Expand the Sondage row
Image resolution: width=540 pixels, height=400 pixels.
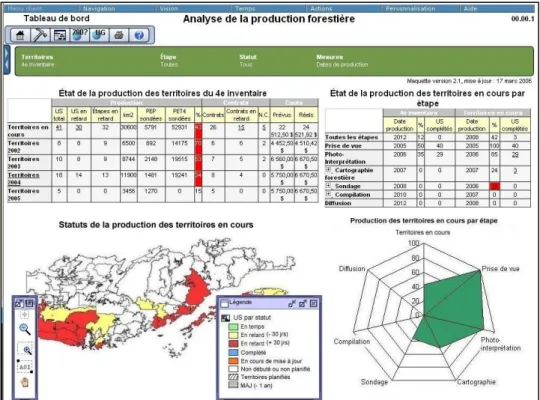point(328,186)
